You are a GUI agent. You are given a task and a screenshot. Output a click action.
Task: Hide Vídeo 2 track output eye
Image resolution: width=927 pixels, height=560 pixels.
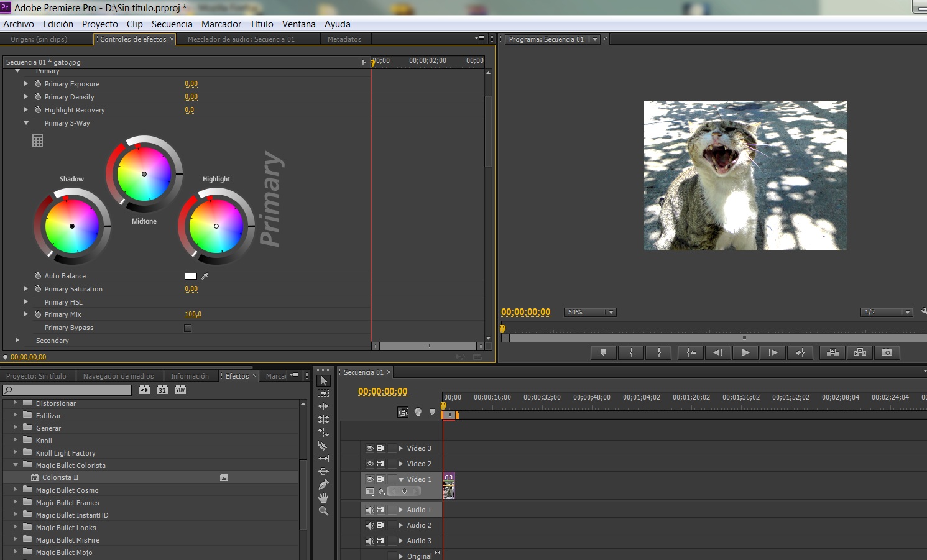point(370,464)
